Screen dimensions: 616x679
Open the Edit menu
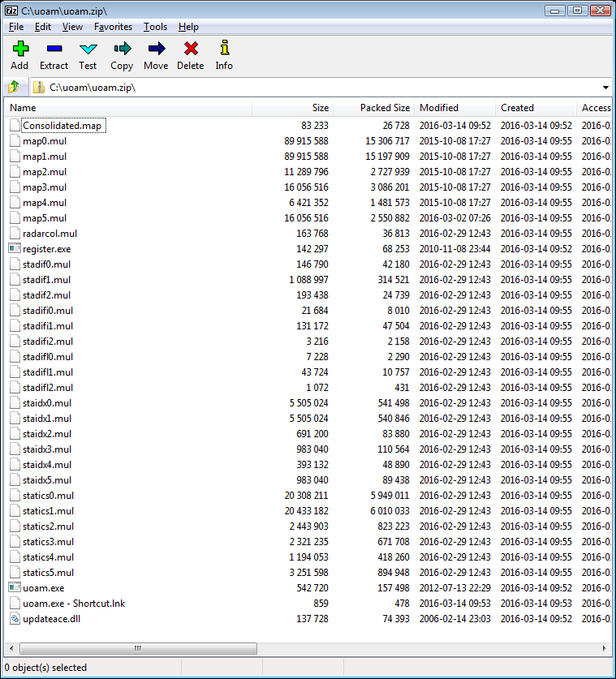tap(43, 27)
